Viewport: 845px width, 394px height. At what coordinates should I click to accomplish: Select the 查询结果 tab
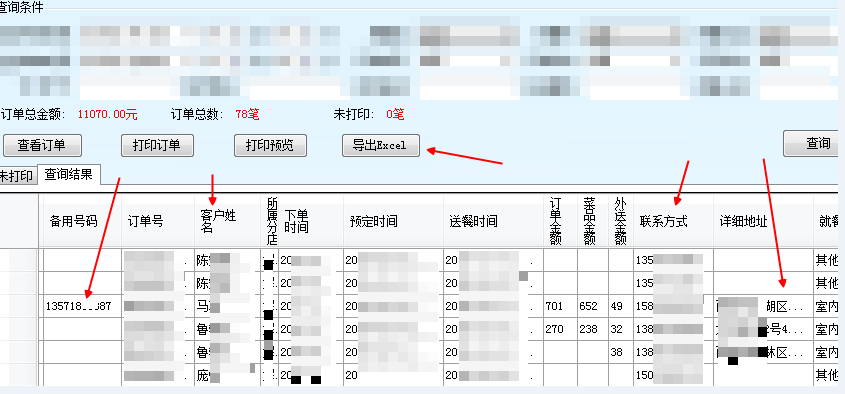68,175
